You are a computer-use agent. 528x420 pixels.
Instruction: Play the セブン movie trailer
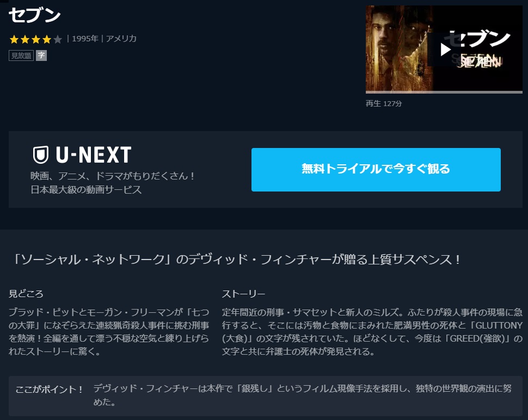click(x=445, y=50)
